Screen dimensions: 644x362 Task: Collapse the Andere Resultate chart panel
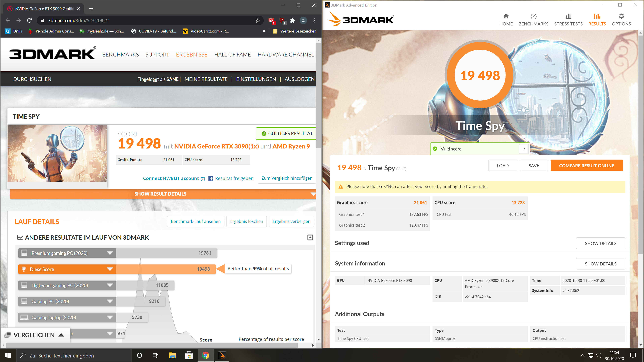310,237
